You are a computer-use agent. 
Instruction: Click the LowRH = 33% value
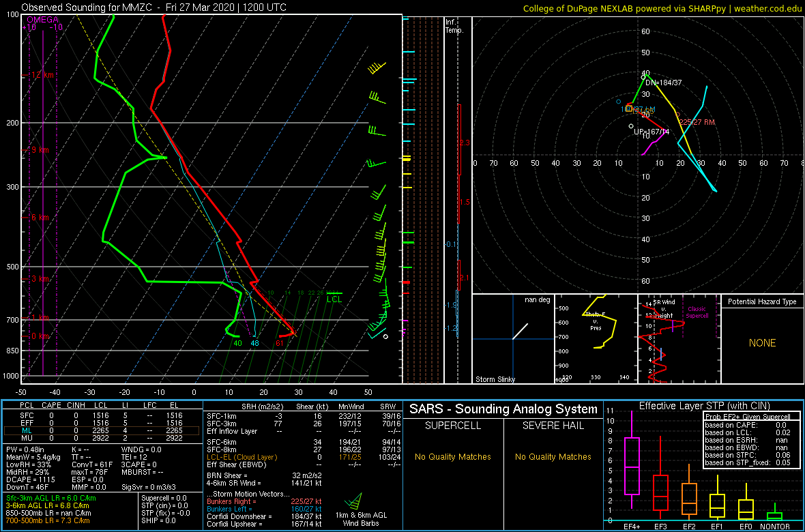coord(28,464)
